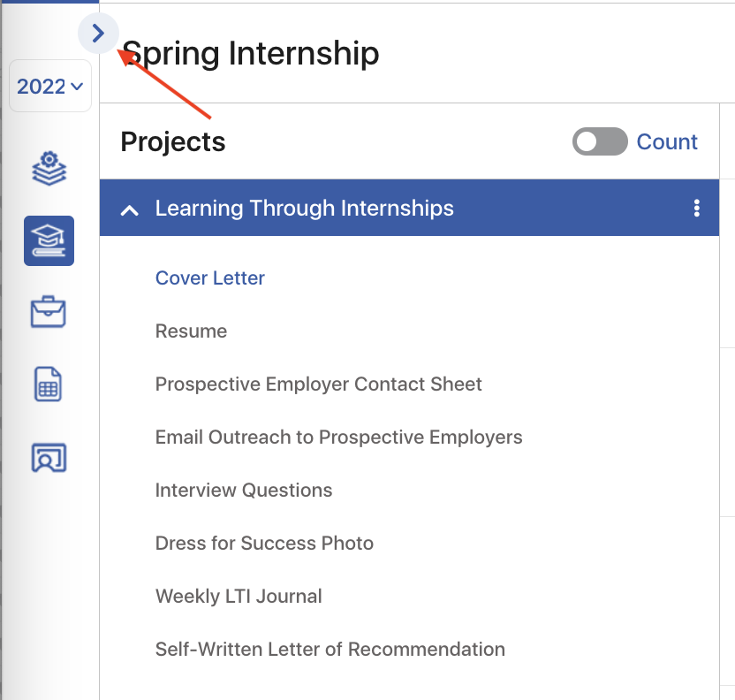
Task: Open the 2022 year dropdown
Action: pyautogui.click(x=50, y=87)
